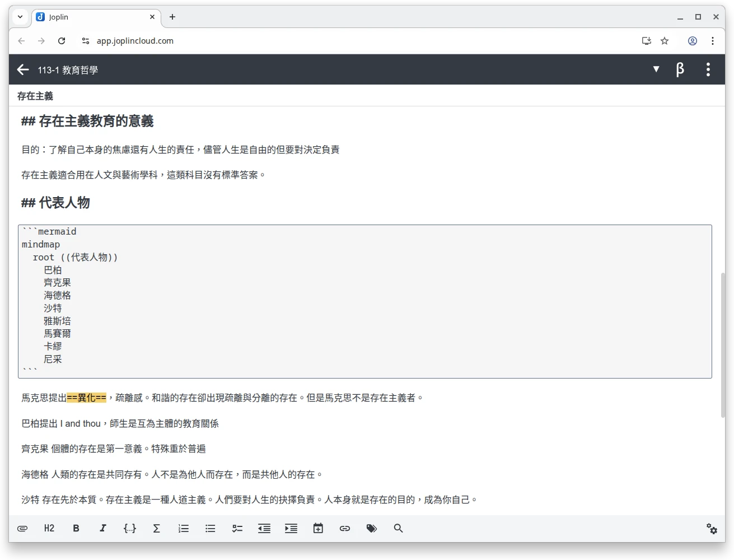734x560 pixels.
Task: Toggle checkbox list formatting
Action: 237,528
